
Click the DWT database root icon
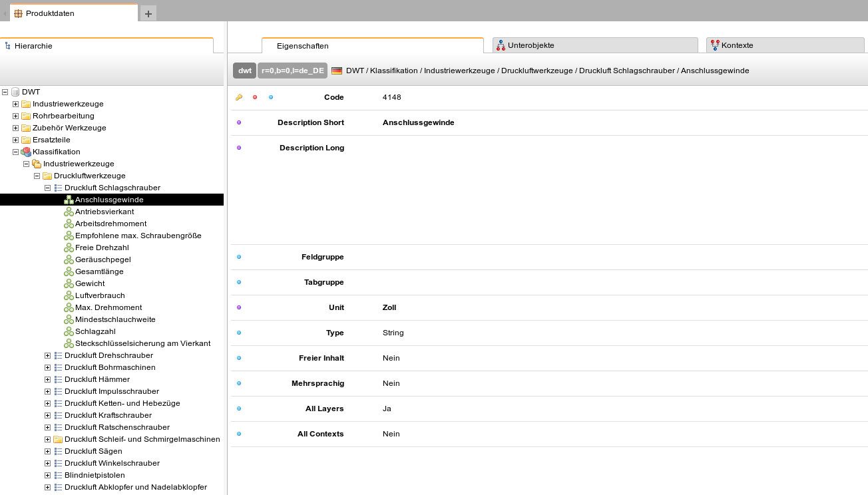tap(15, 92)
